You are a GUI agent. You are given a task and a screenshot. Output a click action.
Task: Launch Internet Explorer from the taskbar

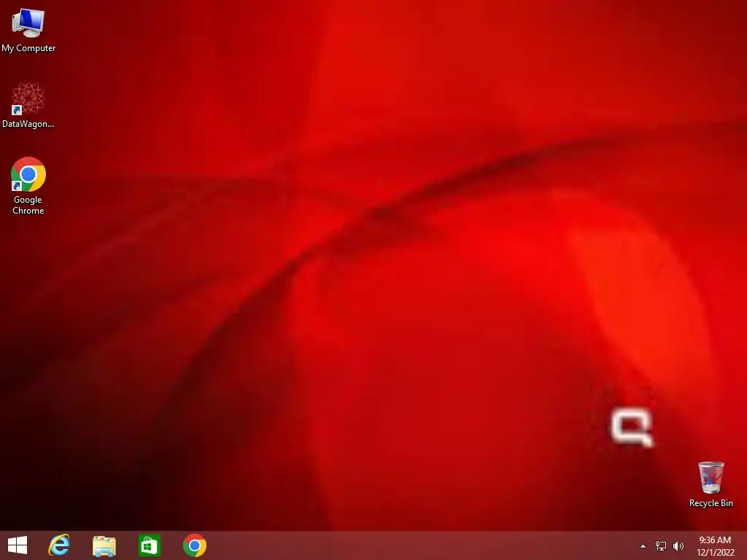point(59,545)
